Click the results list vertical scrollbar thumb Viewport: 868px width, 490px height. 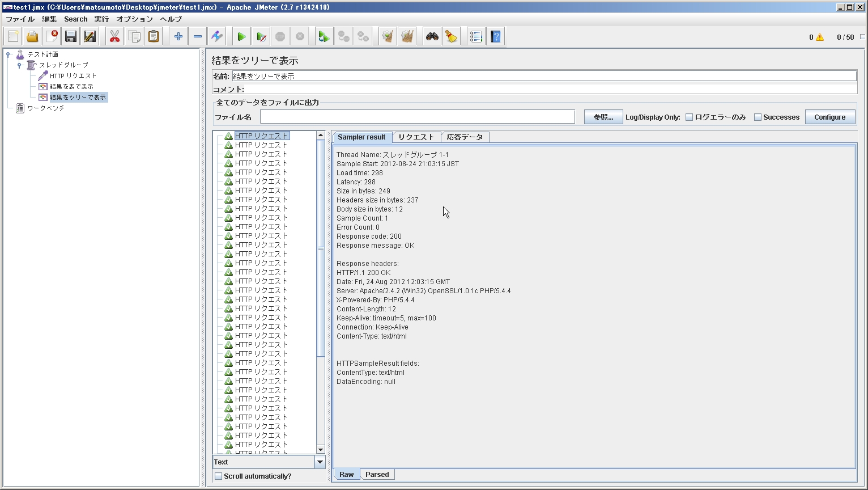point(321,248)
